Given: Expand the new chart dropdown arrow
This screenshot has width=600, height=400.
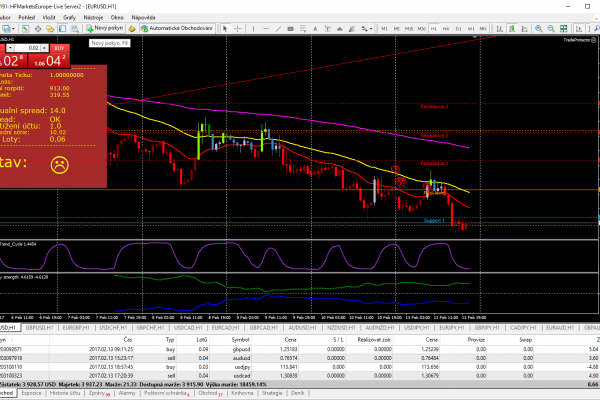Looking at the screenshot, I should 13,29.
